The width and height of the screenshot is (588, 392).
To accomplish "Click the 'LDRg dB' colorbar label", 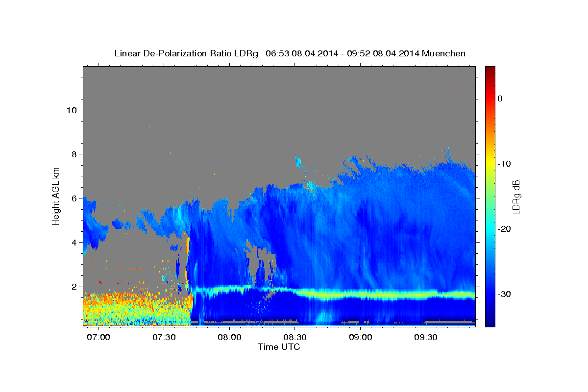I will [x=516, y=197].
